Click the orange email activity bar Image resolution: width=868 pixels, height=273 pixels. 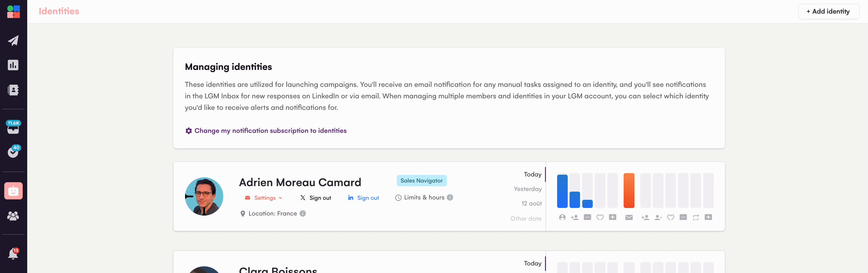[629, 190]
